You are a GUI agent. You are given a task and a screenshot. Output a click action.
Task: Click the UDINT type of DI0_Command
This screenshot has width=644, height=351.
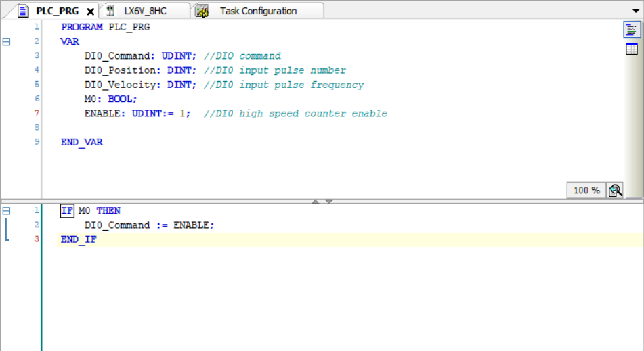tap(176, 55)
